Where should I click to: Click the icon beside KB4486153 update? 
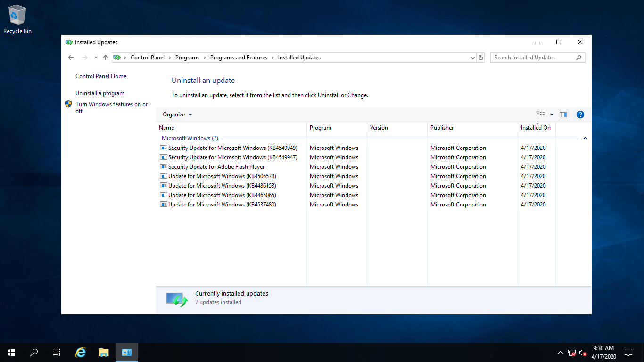click(164, 186)
